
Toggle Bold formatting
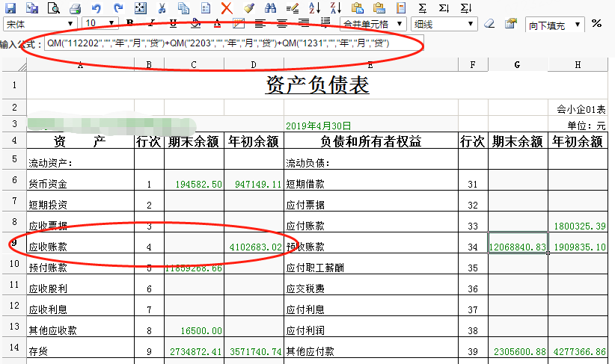[x=130, y=23]
